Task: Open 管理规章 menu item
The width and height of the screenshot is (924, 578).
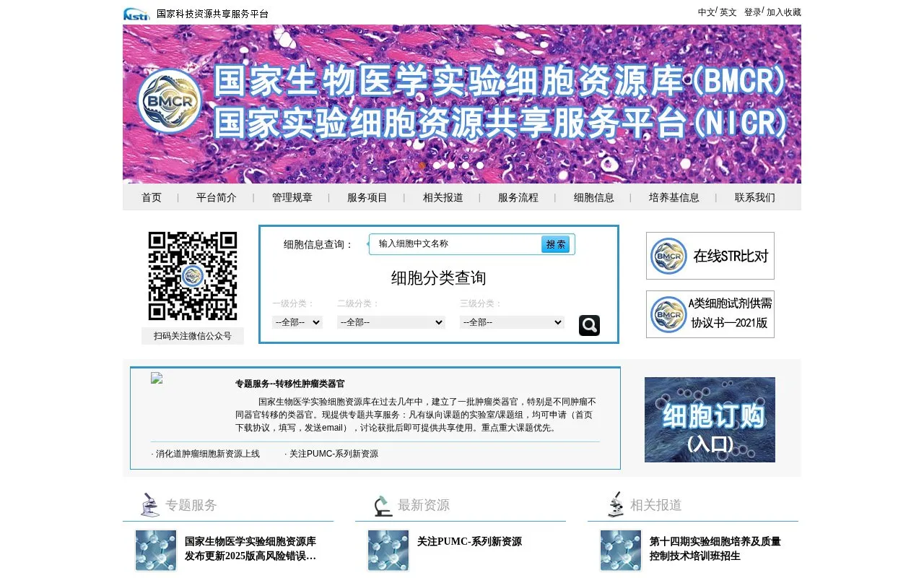Action: pos(292,197)
